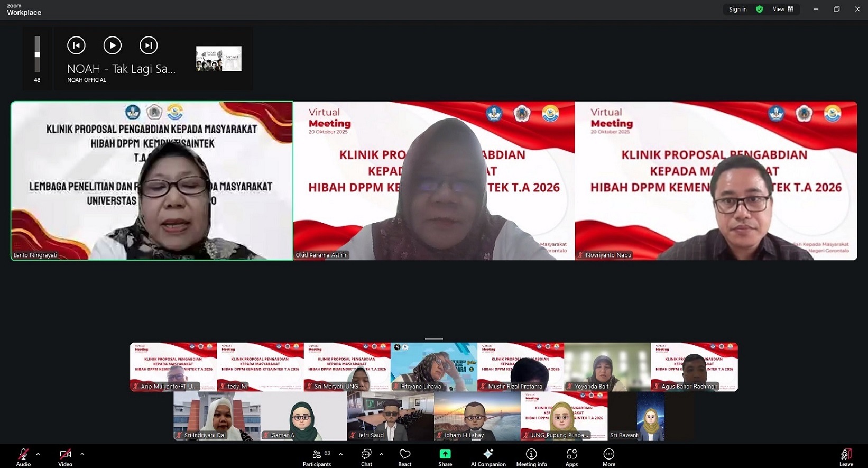
Task: Open the Chat panel
Action: 366,457
